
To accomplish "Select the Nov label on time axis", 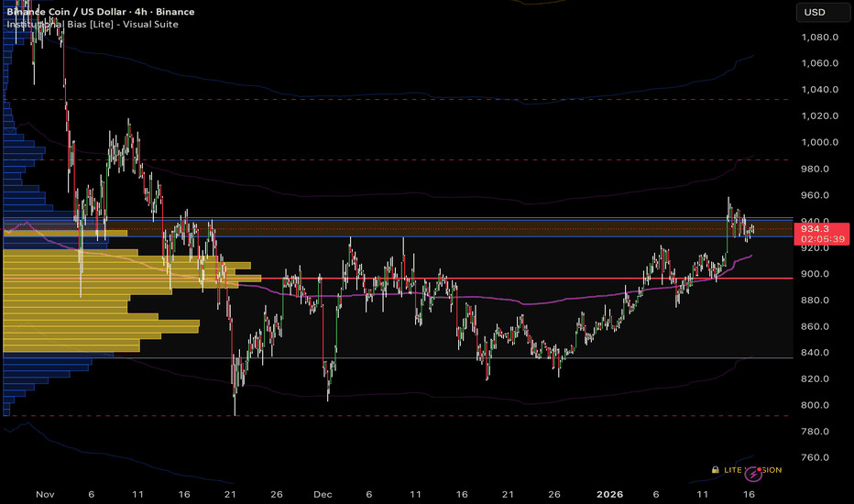I will point(43,494).
